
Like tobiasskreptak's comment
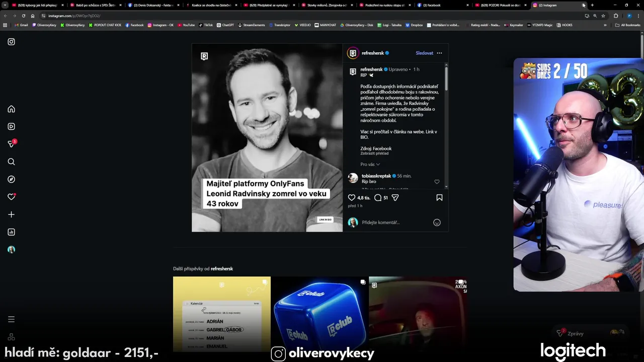pos(437,182)
